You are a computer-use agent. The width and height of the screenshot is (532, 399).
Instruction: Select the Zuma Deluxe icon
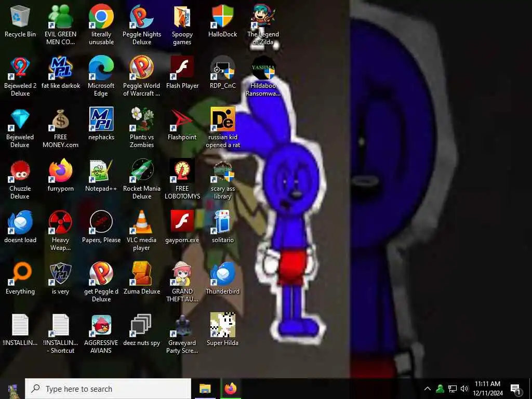click(x=141, y=274)
